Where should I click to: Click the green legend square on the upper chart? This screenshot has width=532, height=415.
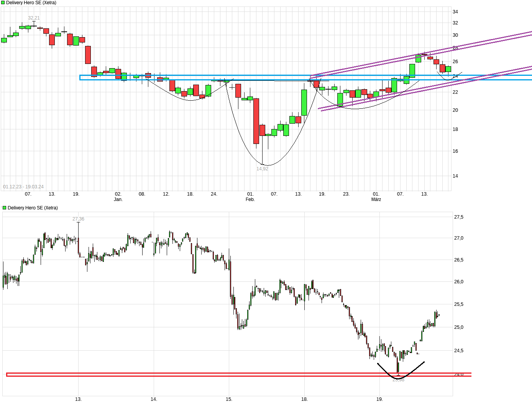(3, 2)
